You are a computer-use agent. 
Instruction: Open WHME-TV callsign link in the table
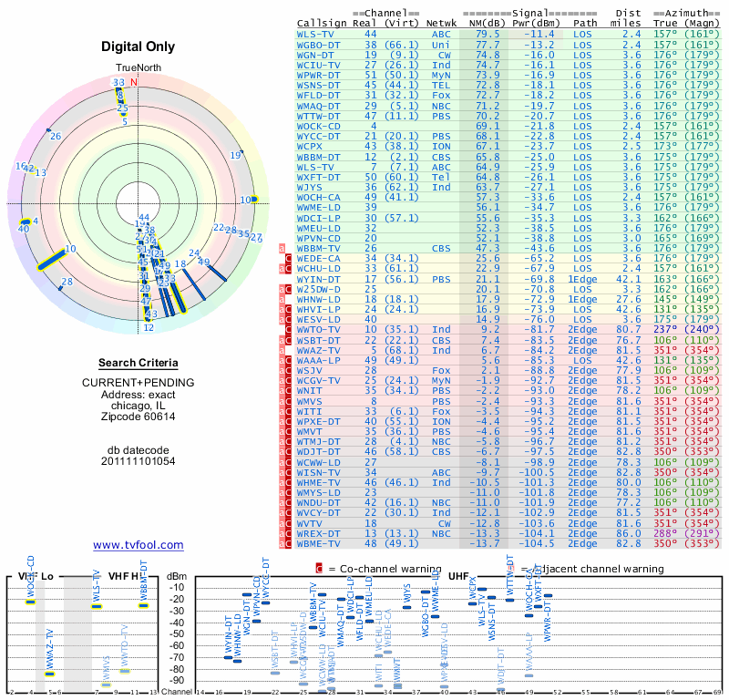pos(318,482)
